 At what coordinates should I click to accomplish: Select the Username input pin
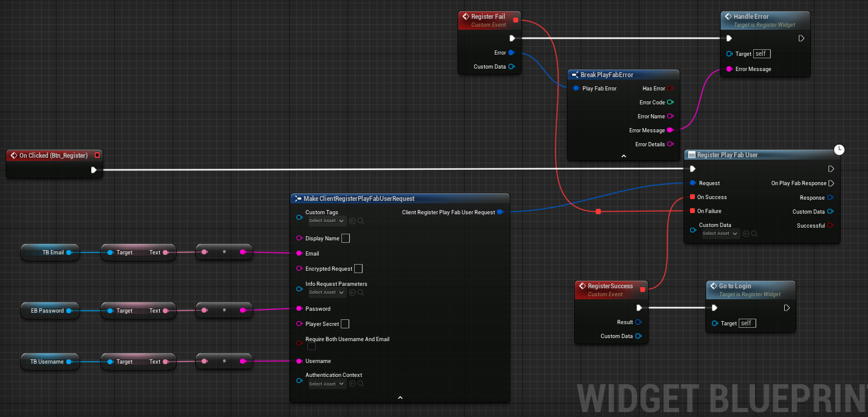[299, 361]
